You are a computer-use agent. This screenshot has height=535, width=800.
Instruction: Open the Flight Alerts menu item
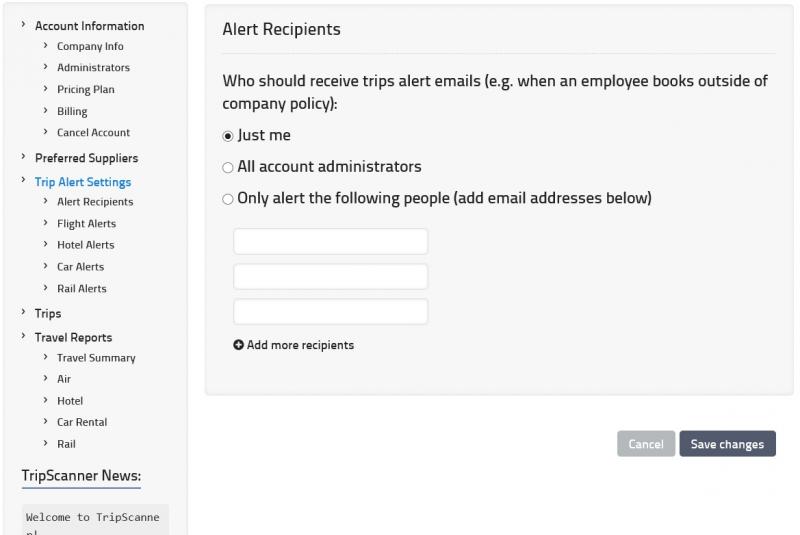click(x=86, y=223)
